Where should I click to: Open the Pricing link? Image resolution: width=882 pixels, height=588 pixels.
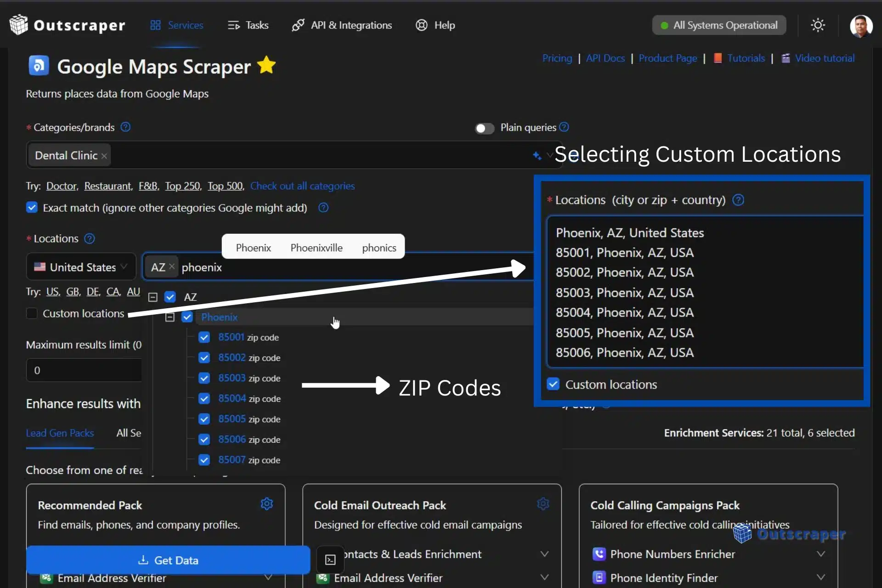click(557, 58)
